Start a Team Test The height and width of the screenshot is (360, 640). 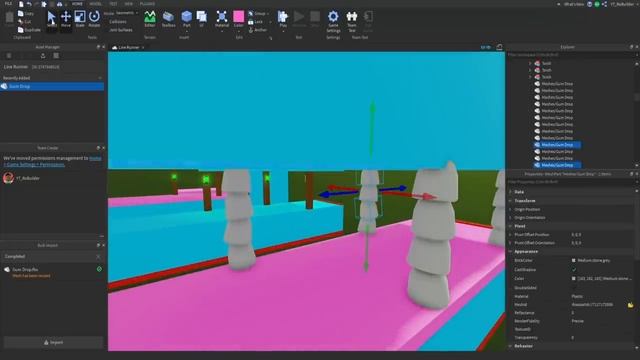tap(351, 21)
